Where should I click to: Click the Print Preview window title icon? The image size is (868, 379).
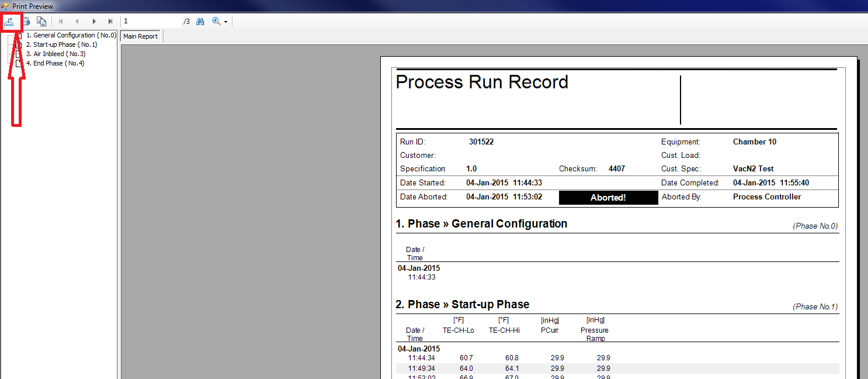pyautogui.click(x=5, y=6)
